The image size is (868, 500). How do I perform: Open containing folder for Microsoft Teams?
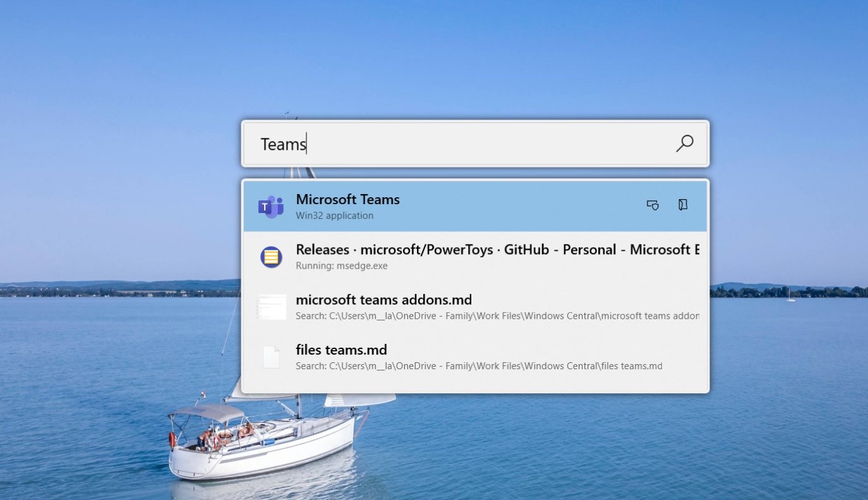(x=682, y=205)
